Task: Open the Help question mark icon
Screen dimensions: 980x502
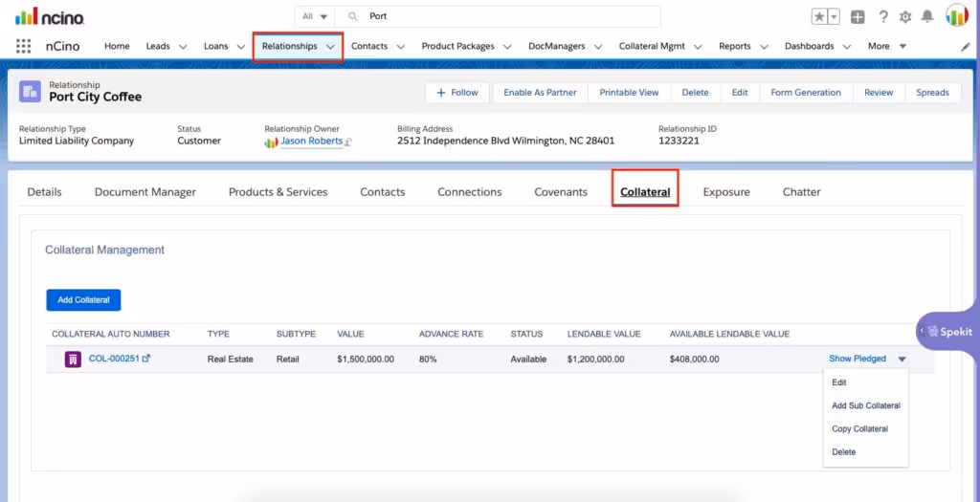Action: click(x=883, y=17)
